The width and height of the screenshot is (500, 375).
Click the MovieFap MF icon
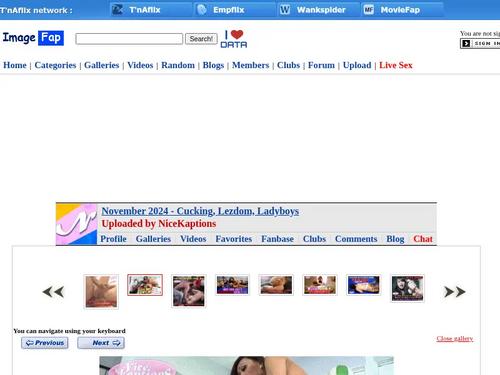click(369, 9)
